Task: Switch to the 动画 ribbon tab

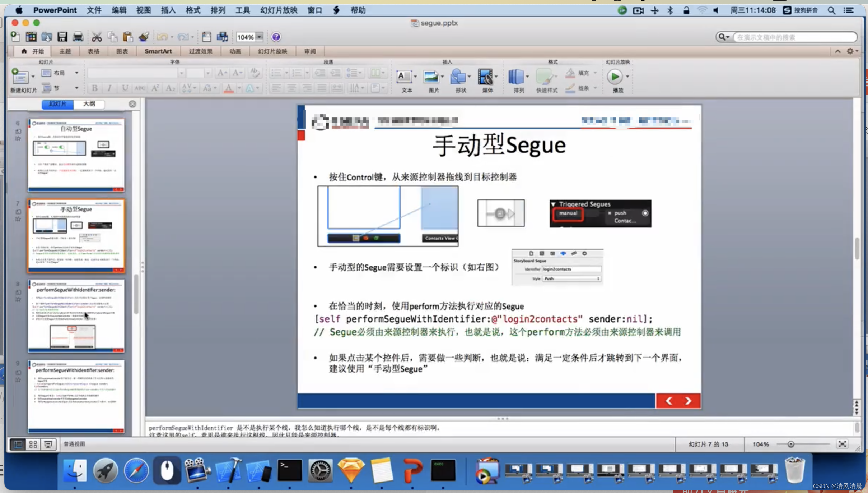Action: pyautogui.click(x=235, y=51)
